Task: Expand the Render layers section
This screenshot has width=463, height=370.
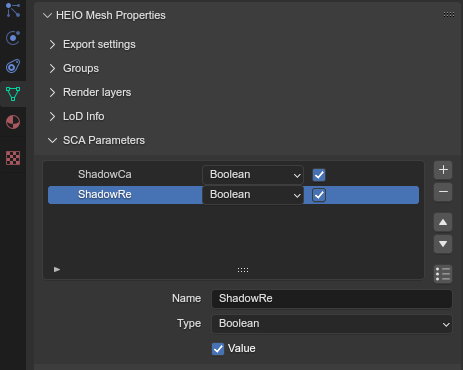Action: pos(52,92)
